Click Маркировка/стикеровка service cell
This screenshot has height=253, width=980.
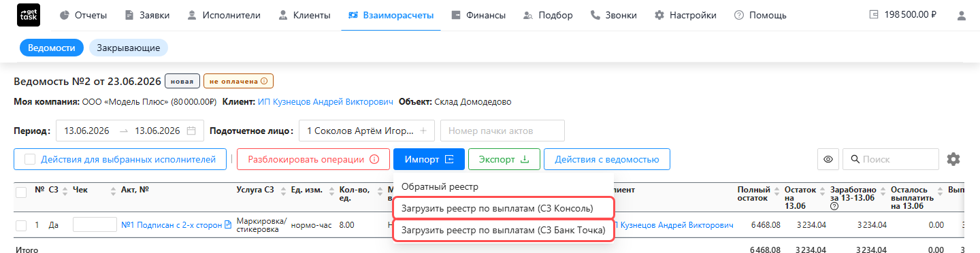click(x=261, y=225)
